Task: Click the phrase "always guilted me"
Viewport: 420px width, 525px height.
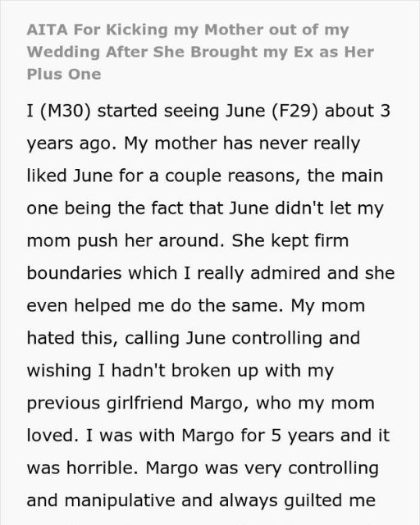Action: pos(297,501)
